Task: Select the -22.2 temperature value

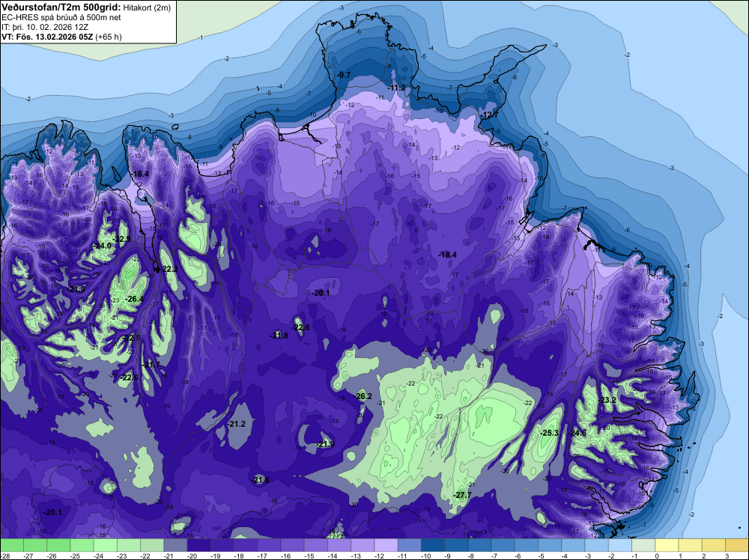Action: click(x=169, y=270)
